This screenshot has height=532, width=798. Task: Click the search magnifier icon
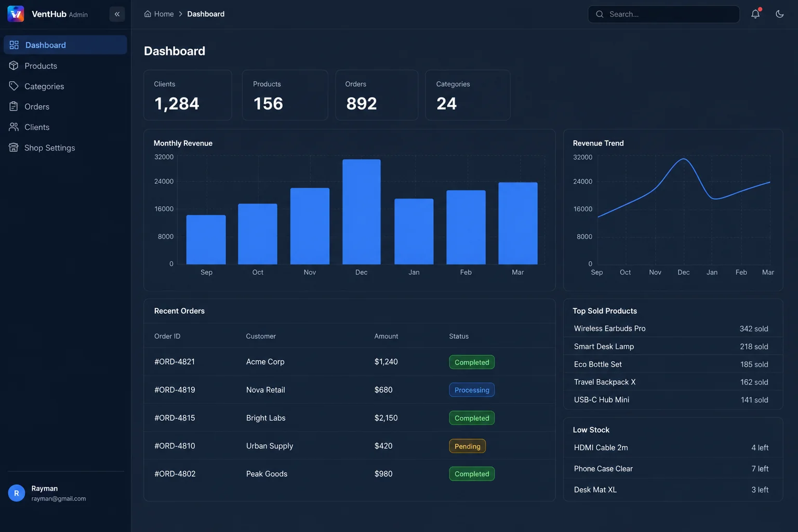(x=600, y=14)
